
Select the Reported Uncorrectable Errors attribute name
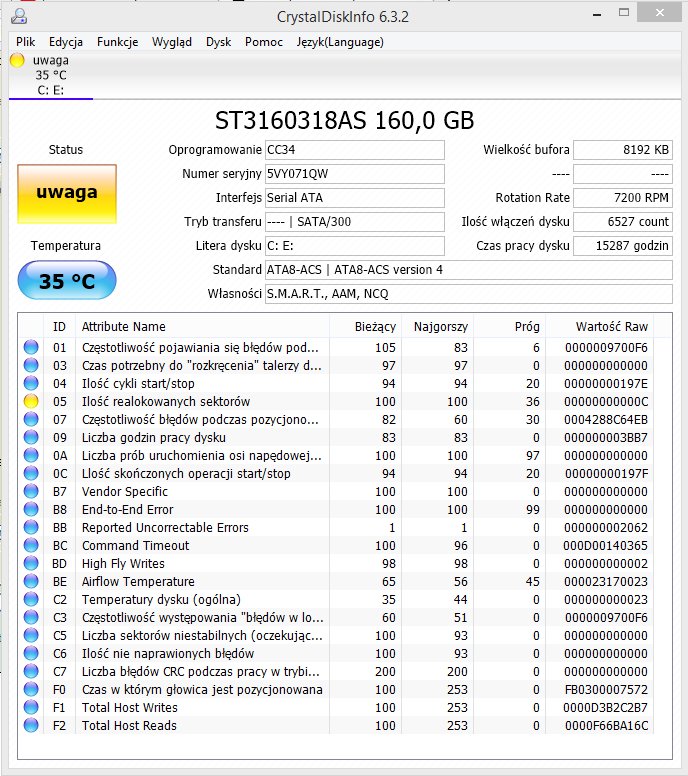click(165, 528)
